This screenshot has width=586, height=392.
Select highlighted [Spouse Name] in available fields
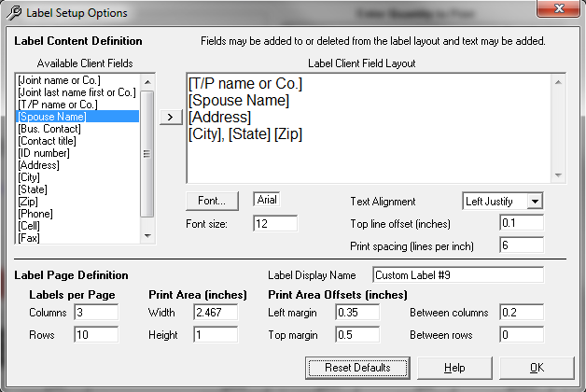[x=77, y=117]
